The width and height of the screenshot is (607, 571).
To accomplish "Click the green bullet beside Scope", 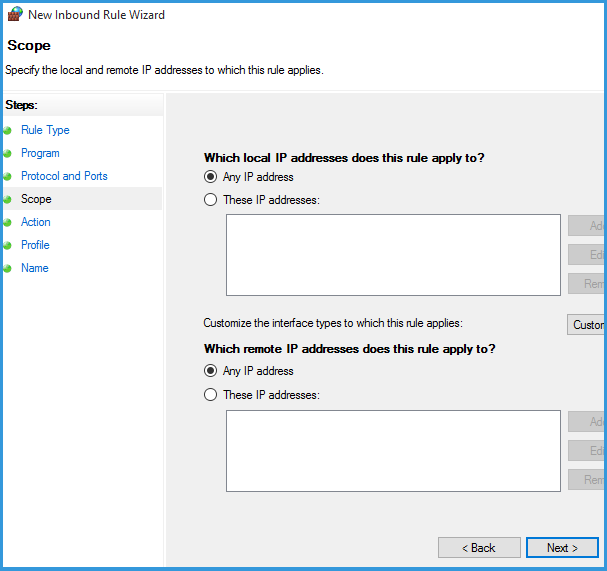I will click(x=9, y=200).
